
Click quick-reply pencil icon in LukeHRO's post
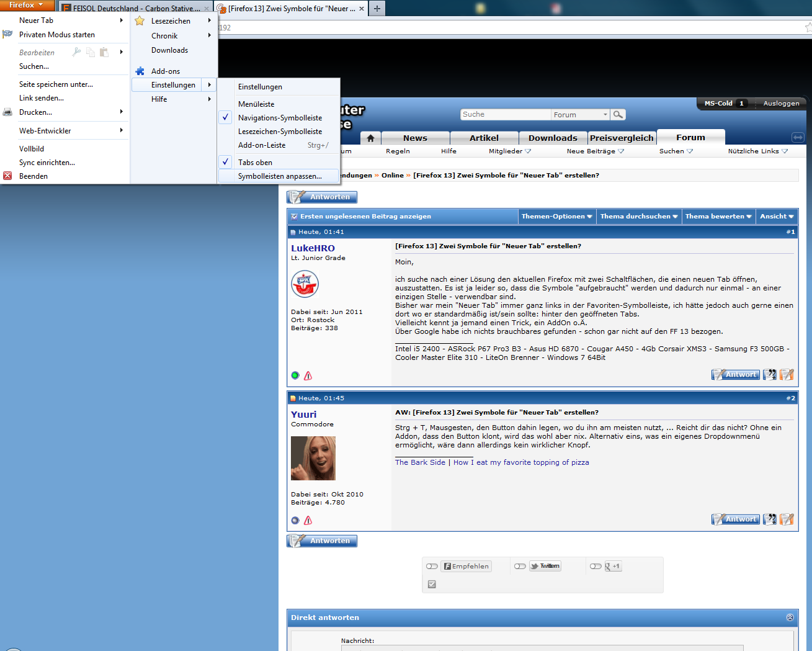787,374
